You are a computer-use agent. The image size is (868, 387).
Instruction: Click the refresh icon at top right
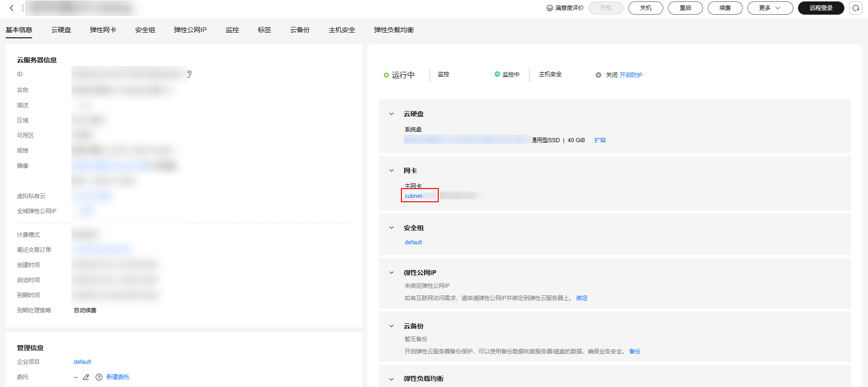pos(856,8)
